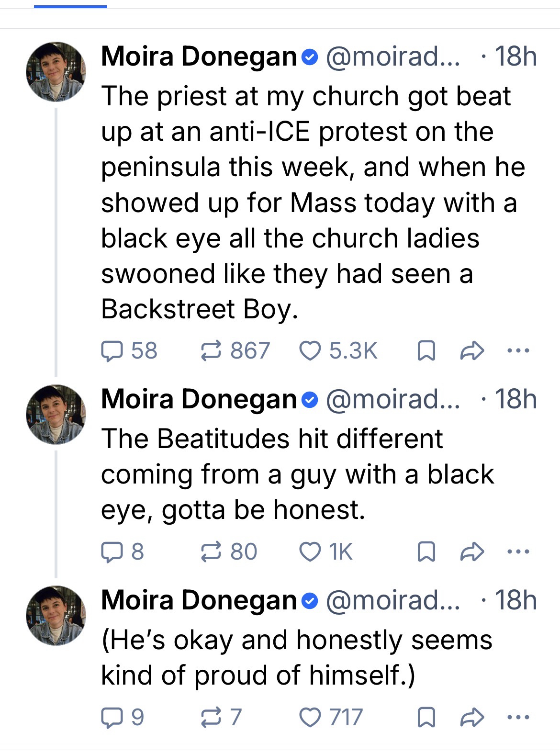
Task: Bookmark the Backstreet Boy post
Action: tap(426, 352)
